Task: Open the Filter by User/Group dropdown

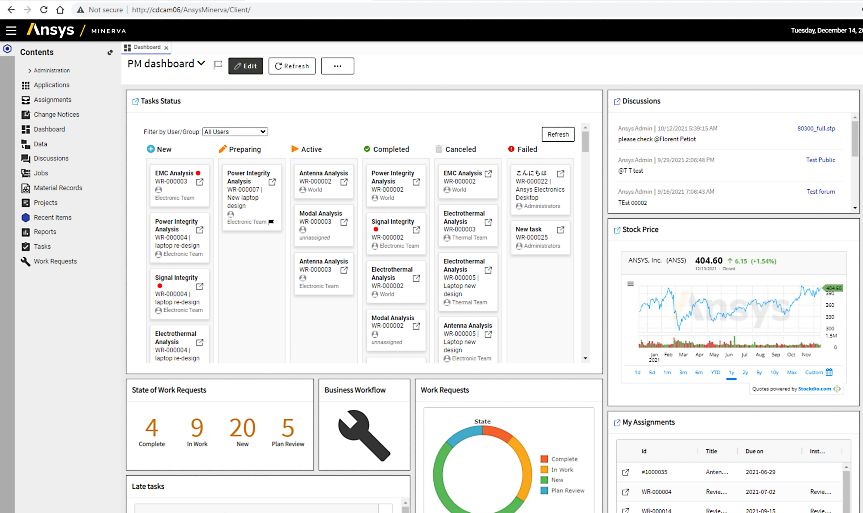Action: tap(234, 132)
